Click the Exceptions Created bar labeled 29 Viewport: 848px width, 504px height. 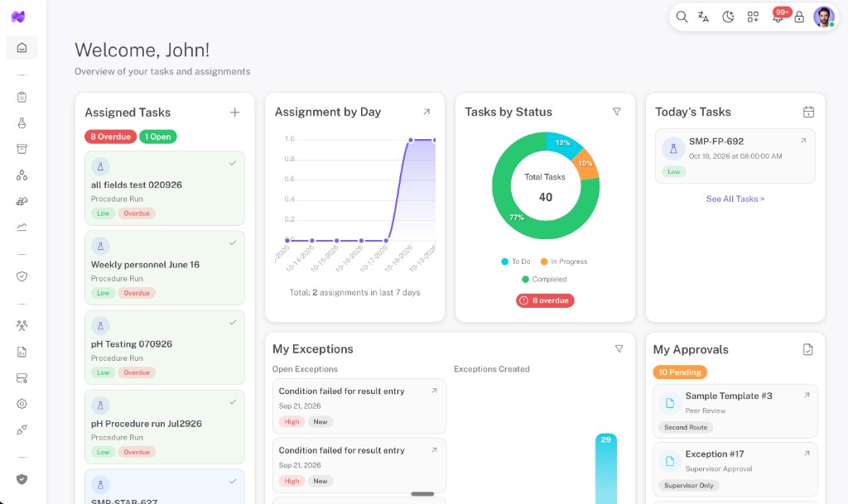[x=605, y=468]
